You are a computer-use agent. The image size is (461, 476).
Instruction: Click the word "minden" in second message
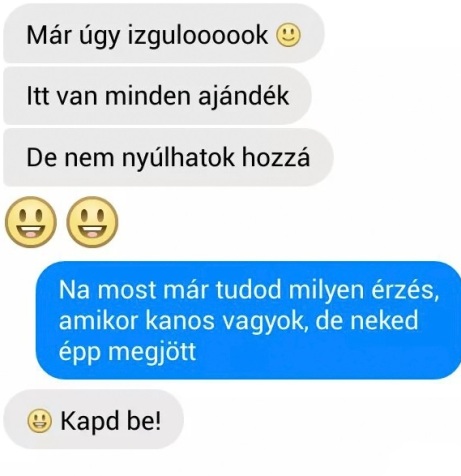click(148, 96)
